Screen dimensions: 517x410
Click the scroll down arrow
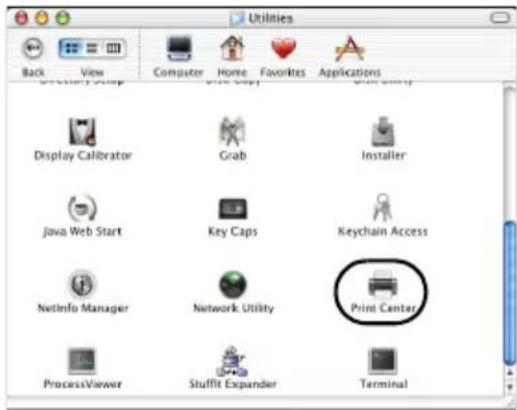tap(510, 387)
